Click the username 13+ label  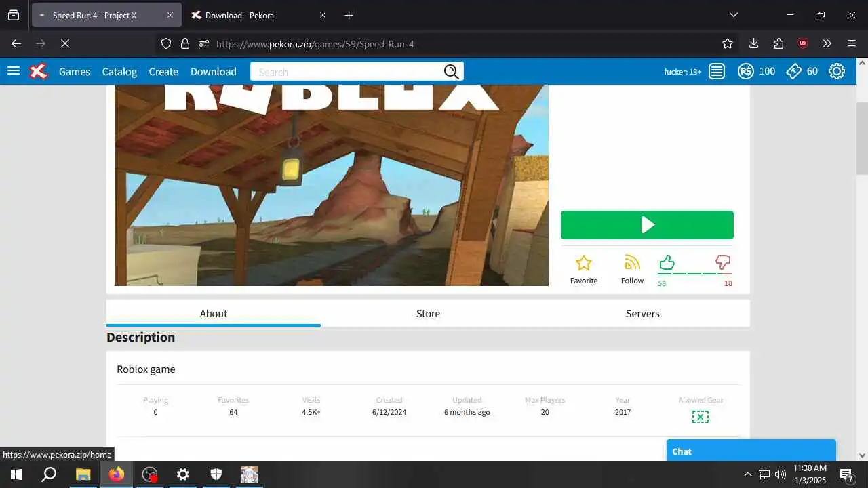click(x=683, y=72)
